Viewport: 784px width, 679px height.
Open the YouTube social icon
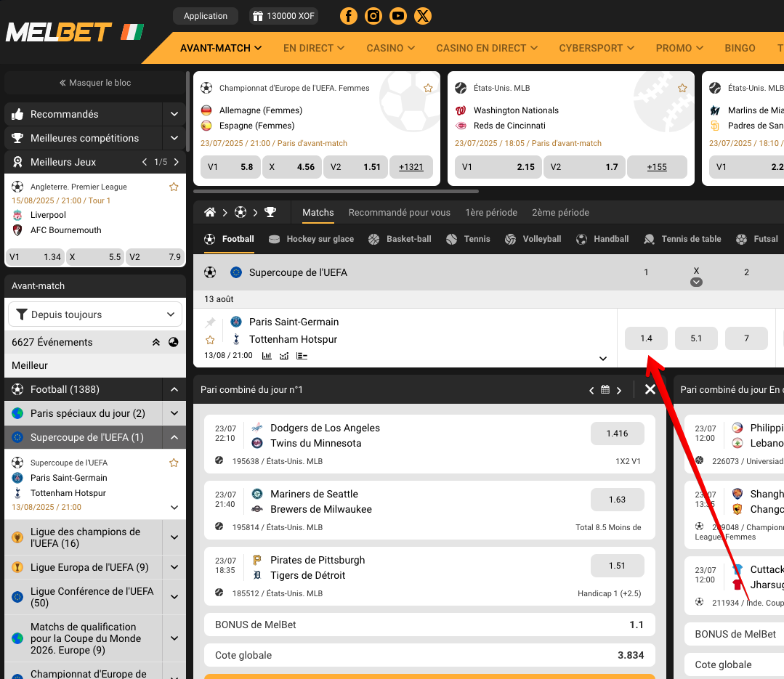(398, 16)
